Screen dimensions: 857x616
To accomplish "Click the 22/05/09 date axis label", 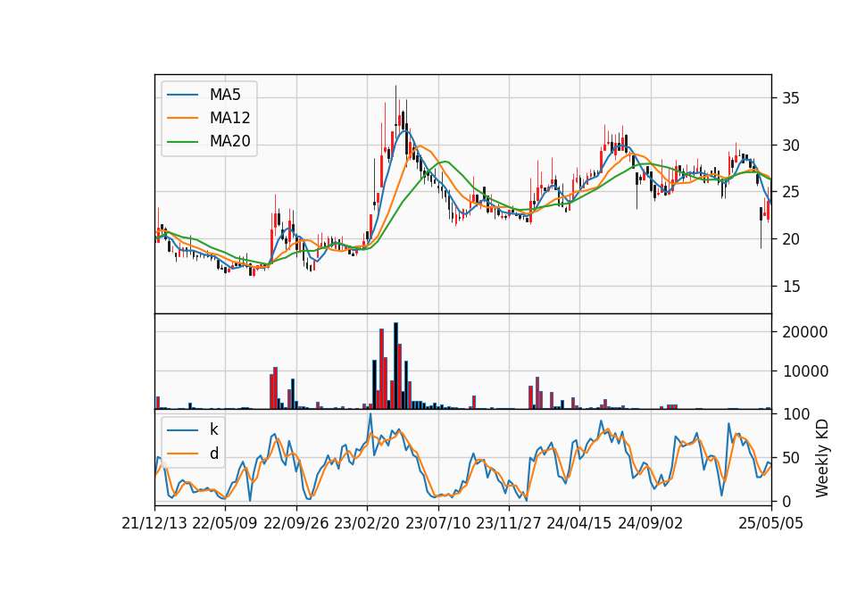I will [225, 523].
